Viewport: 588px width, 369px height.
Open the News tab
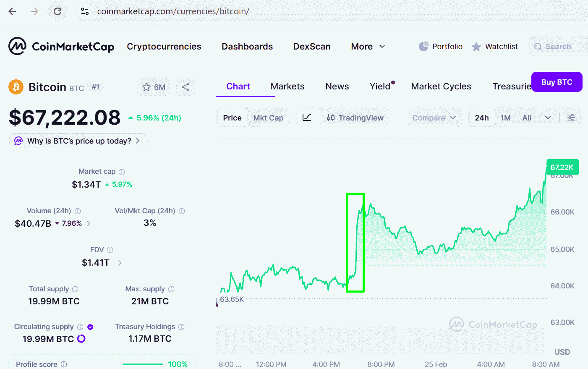pos(337,86)
